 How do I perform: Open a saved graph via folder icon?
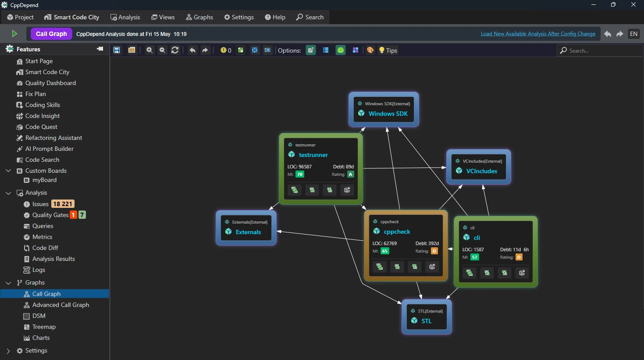[x=132, y=50]
